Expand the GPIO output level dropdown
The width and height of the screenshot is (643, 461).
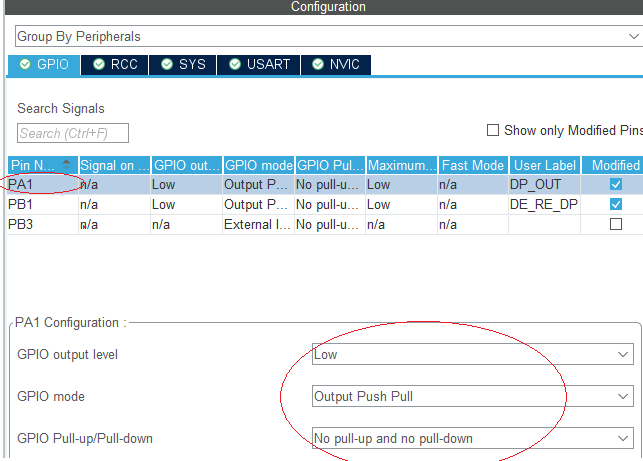[x=472, y=354]
